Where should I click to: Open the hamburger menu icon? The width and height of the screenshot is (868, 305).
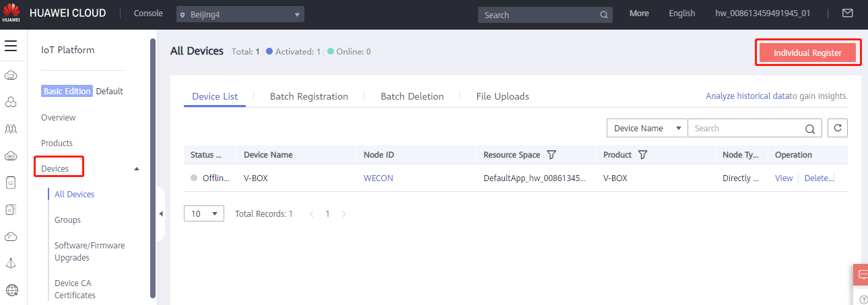[x=10, y=46]
